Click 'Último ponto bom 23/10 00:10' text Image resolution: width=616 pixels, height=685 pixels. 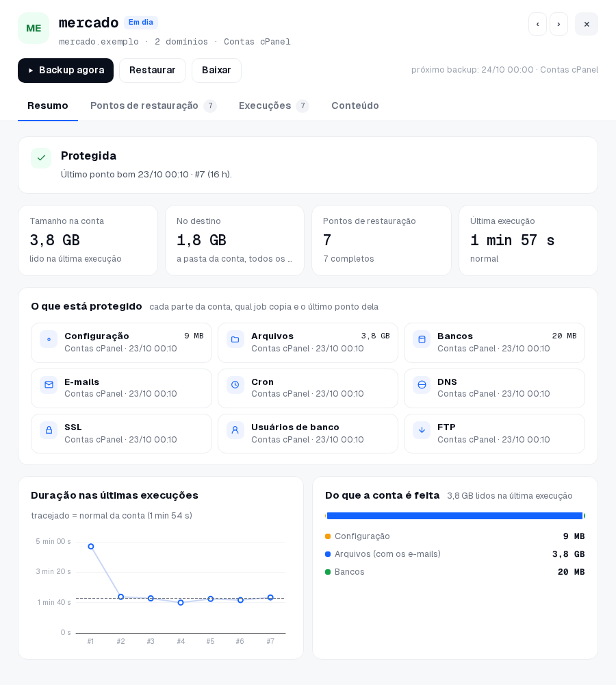[x=125, y=174]
